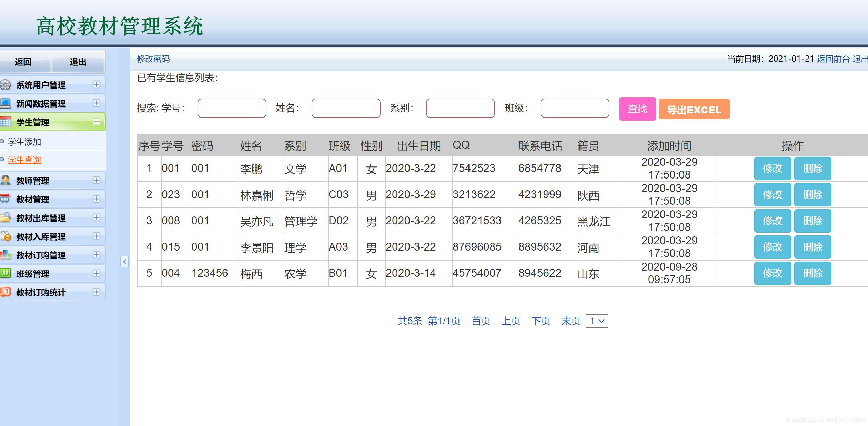The width and height of the screenshot is (868, 426).
Task: Click the orange icon beside 教材订购统计
Action: [x=5, y=292]
